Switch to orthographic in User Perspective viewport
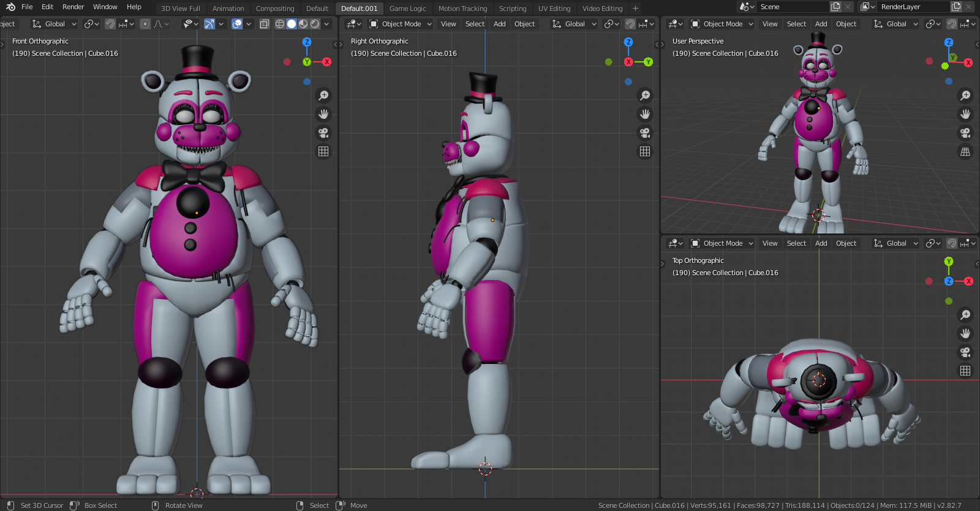This screenshot has width=980, height=511. tap(965, 151)
